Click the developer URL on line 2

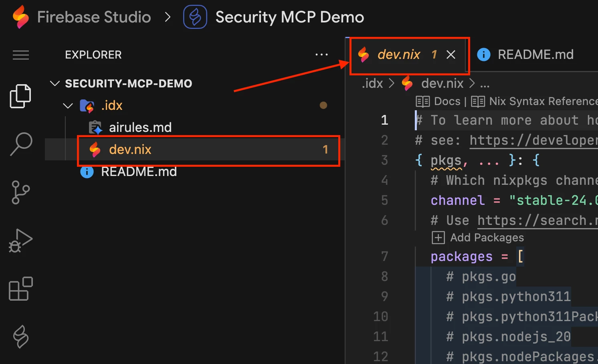[533, 140]
